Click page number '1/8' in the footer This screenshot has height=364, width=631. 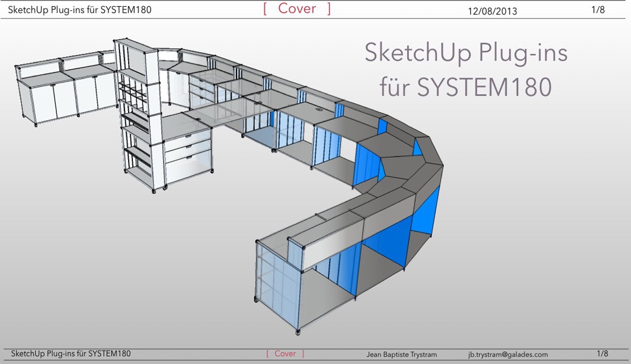[602, 354]
